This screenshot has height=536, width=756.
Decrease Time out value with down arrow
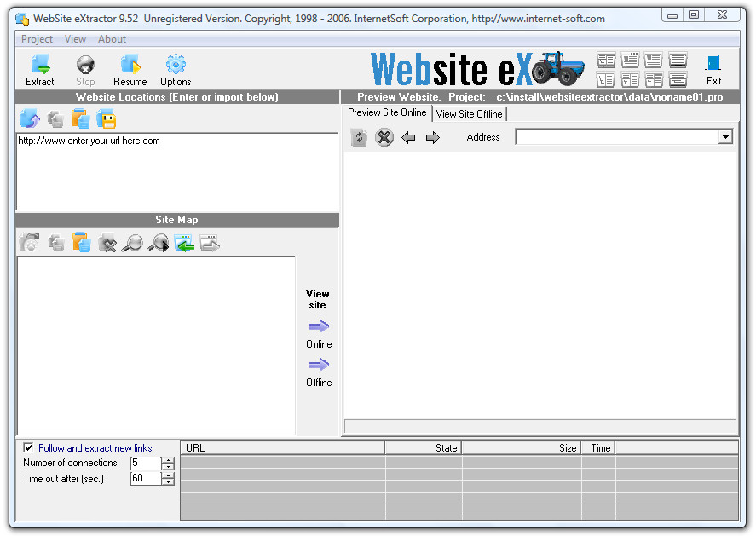[168, 482]
